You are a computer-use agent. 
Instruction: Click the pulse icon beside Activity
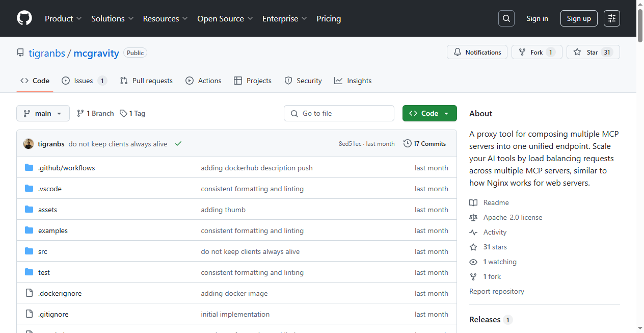pos(473,232)
